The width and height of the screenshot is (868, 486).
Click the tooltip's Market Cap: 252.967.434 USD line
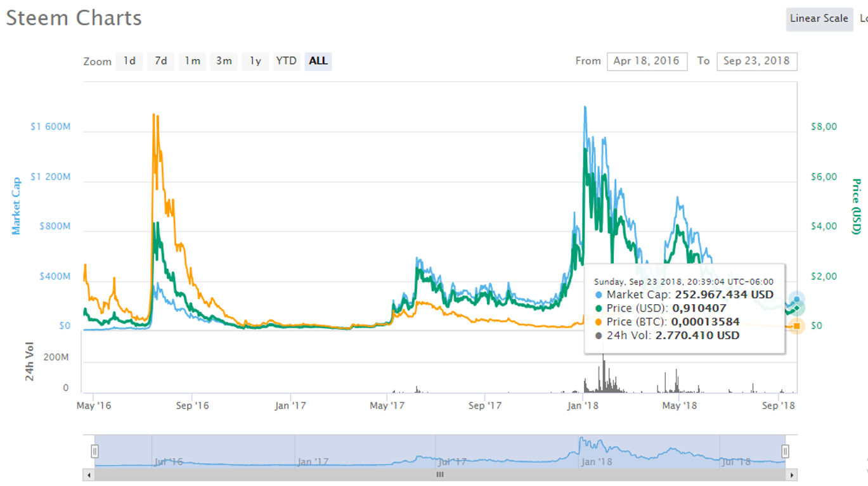coord(684,295)
